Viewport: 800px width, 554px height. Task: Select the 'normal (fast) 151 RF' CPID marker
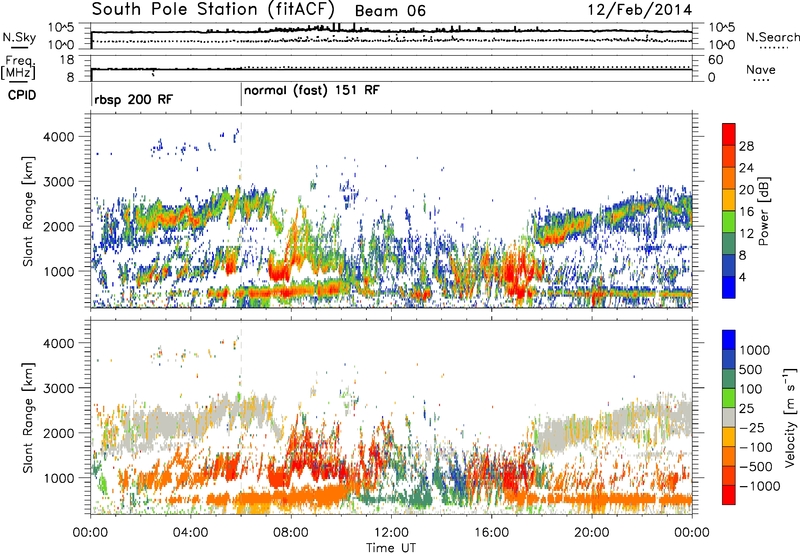pos(312,91)
